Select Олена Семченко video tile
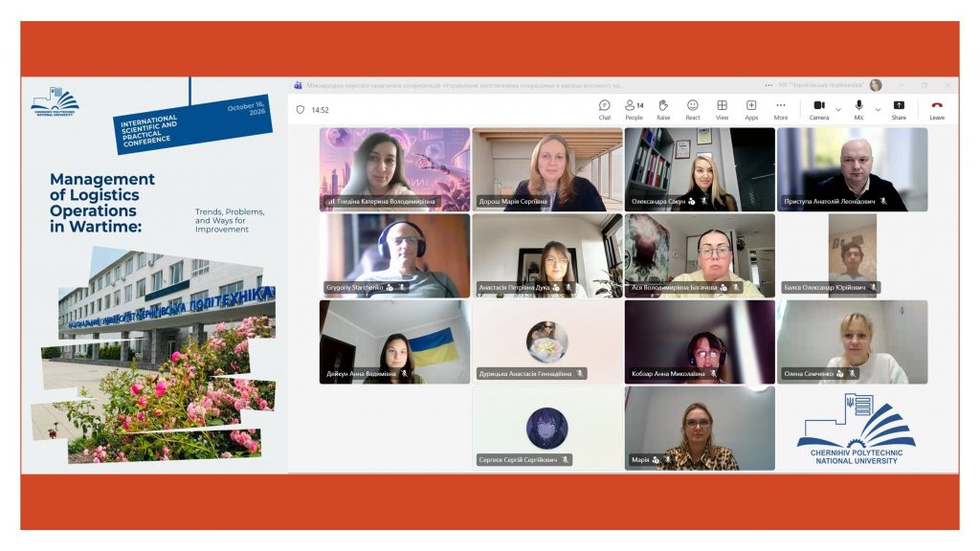Image resolution: width=980 pixels, height=551 pixels. coord(852,342)
